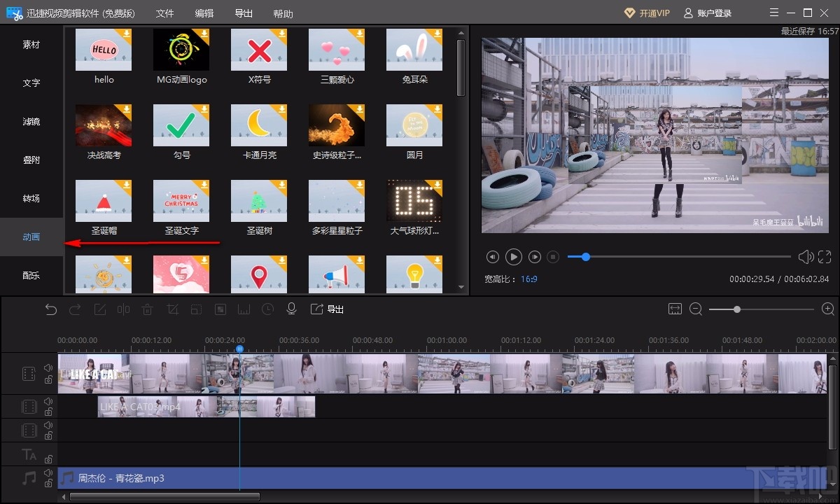Open the 文件 menu
840x504 pixels.
tap(164, 14)
